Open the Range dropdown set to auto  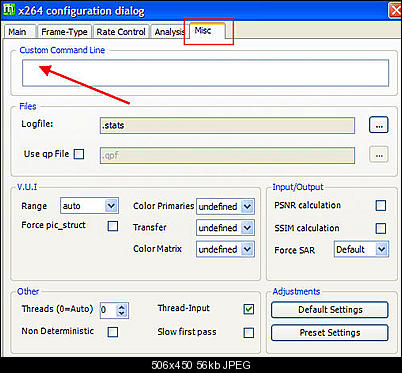click(89, 206)
